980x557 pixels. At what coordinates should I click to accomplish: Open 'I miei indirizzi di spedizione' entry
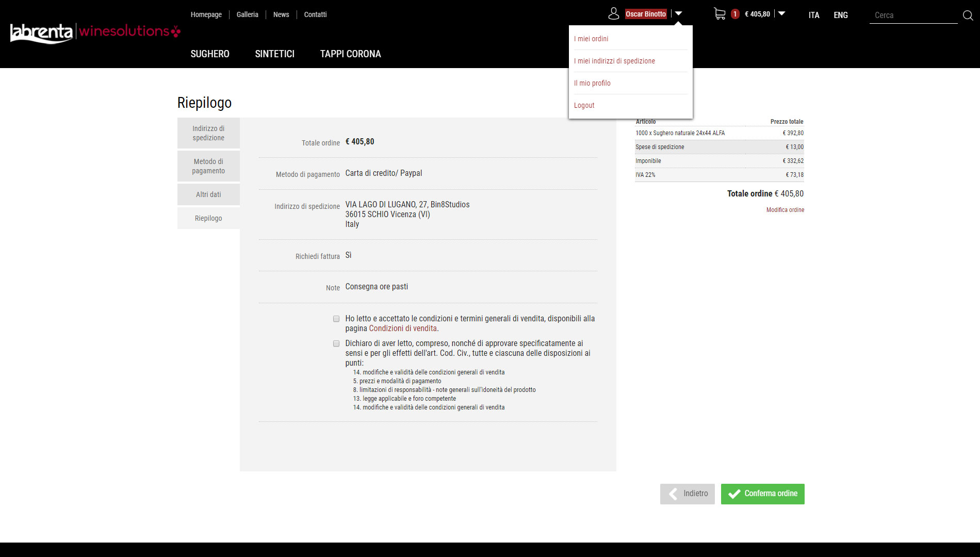pyautogui.click(x=614, y=61)
